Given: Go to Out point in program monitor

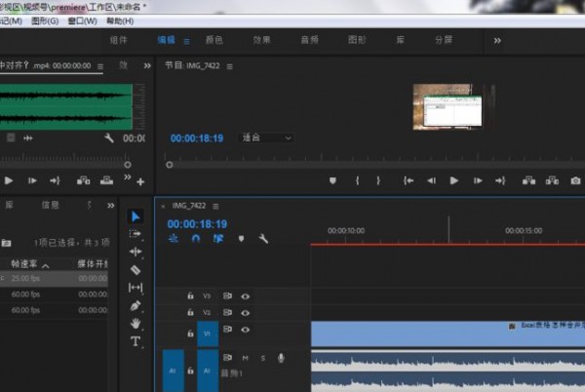Looking at the screenshot, I should click(500, 181).
